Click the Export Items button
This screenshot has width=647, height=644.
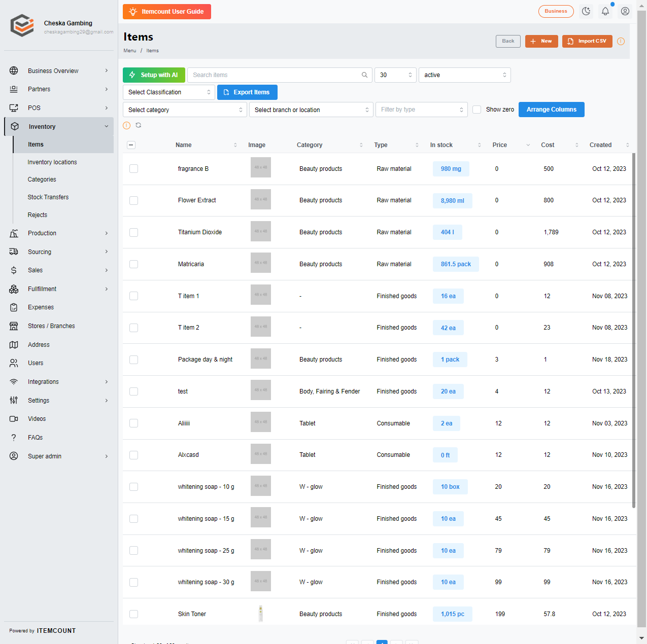click(247, 92)
